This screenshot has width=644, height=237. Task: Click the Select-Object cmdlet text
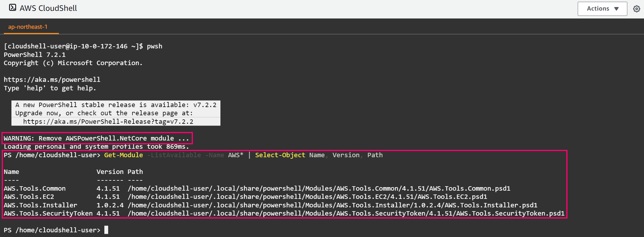point(280,155)
